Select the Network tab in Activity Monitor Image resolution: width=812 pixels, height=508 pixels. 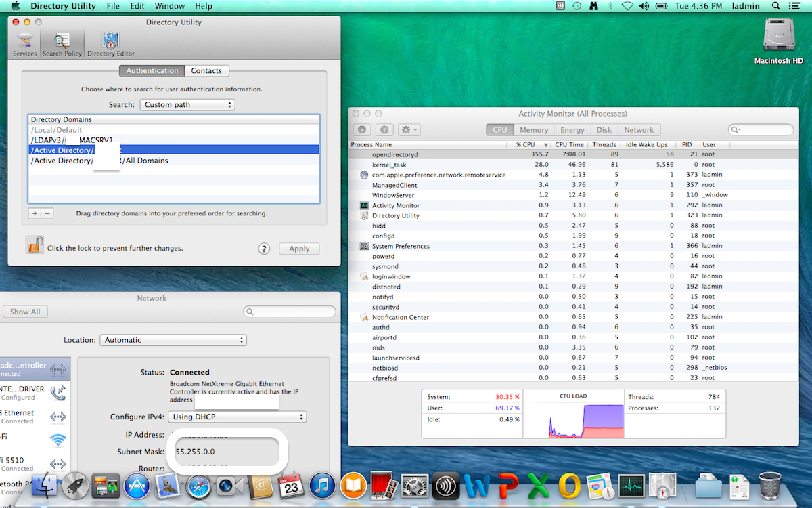[x=639, y=130]
